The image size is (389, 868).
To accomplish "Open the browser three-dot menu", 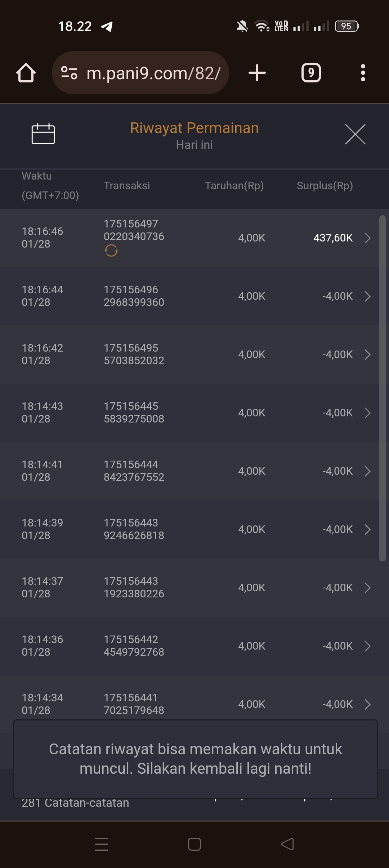I will [363, 73].
